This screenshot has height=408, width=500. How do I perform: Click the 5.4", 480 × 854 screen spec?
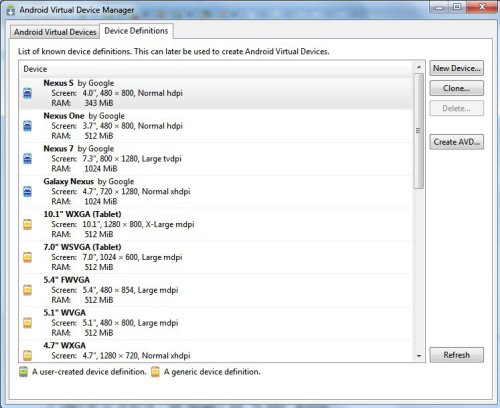(x=108, y=290)
